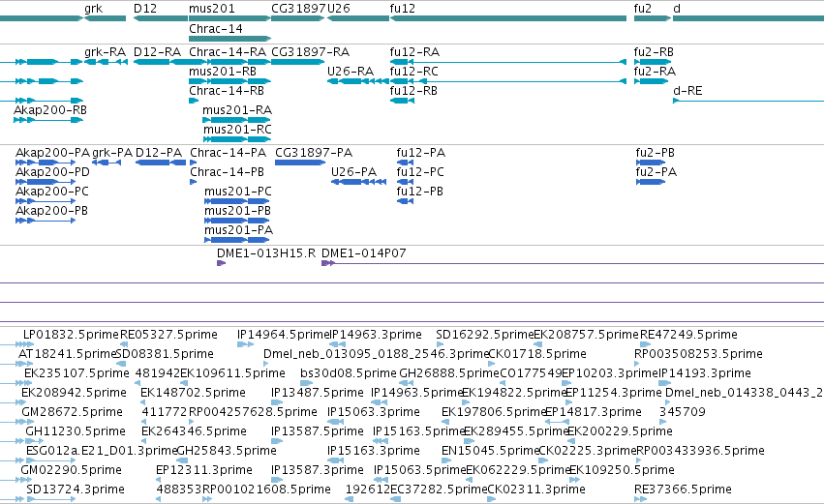Click the IP14964.5prime EST label
824x504 pixels.
(x=284, y=335)
